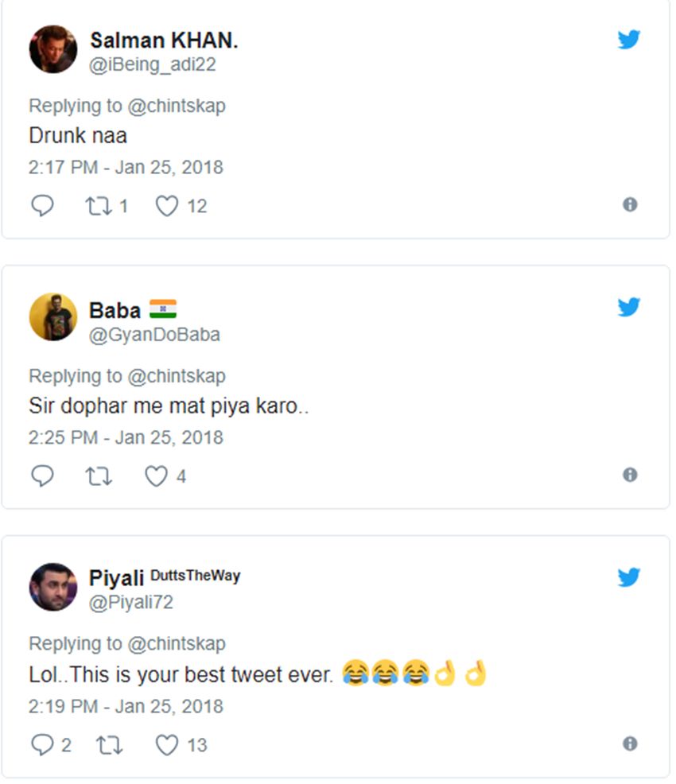Image resolution: width=676 pixels, height=784 pixels.
Task: Retweet Piyali's 'best tweet ever' tweet
Action: point(108,745)
